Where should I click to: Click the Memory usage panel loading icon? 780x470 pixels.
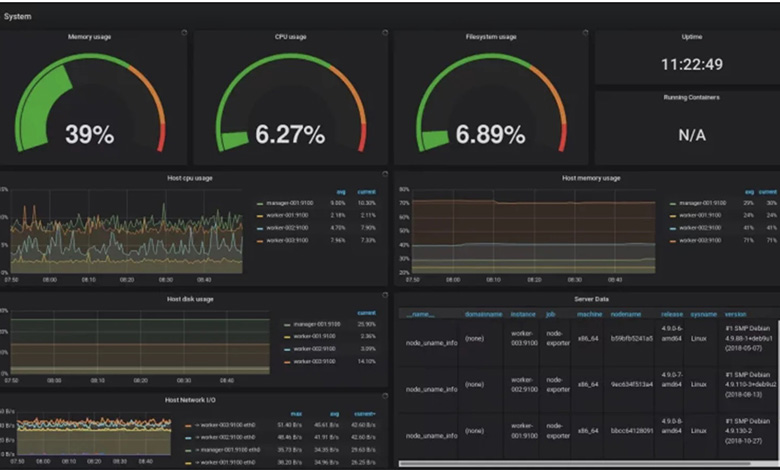tap(184, 33)
